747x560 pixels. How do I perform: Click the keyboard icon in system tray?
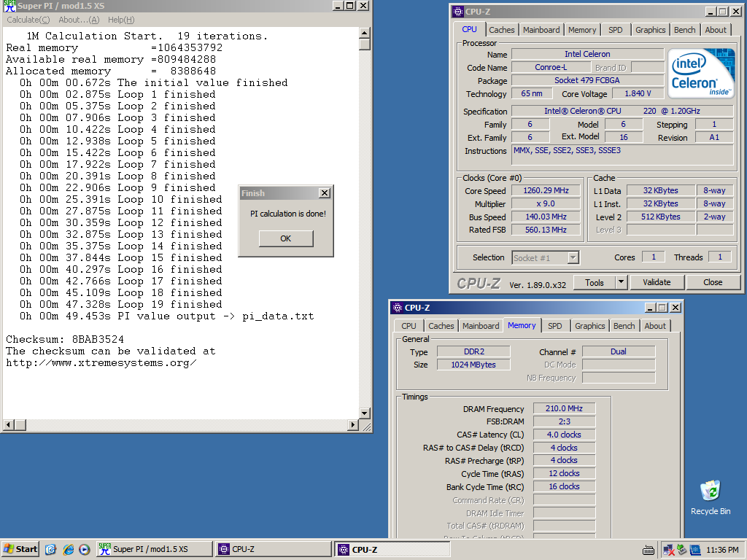click(x=649, y=550)
